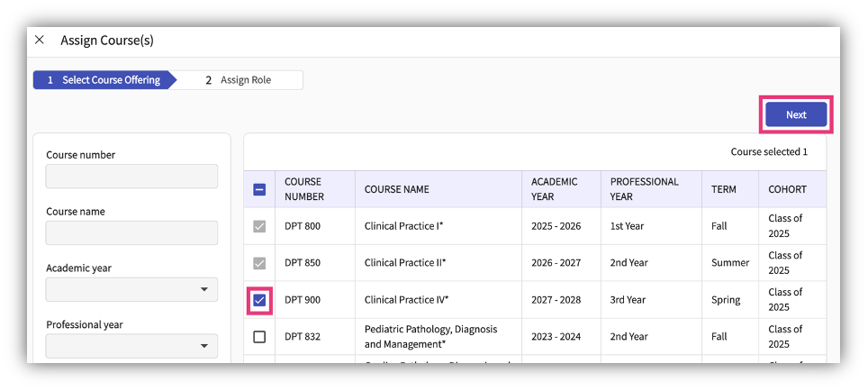Go to the Select Course Offering step
Image resolution: width=868 pixels, height=391 pixels.
pos(104,80)
